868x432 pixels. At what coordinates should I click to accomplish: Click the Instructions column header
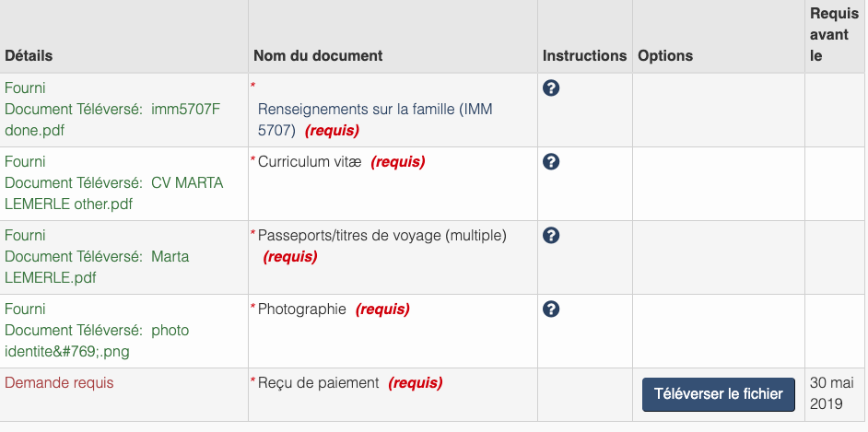tap(584, 55)
